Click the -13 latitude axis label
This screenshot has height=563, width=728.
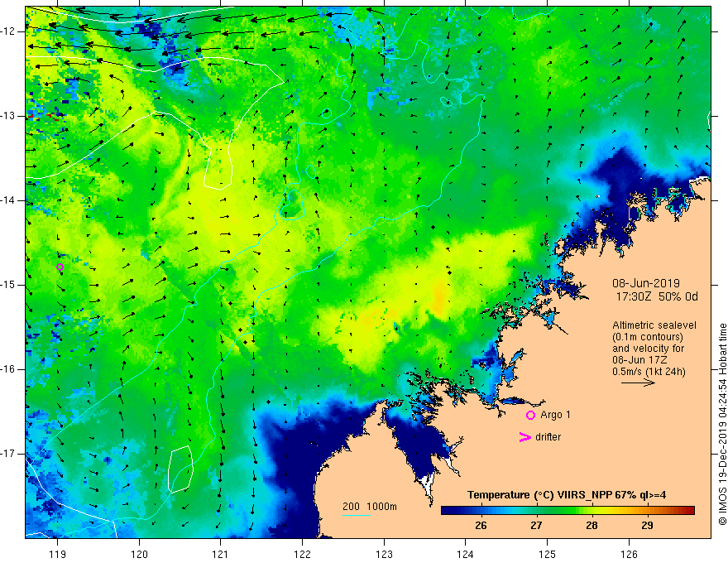tap(9, 116)
